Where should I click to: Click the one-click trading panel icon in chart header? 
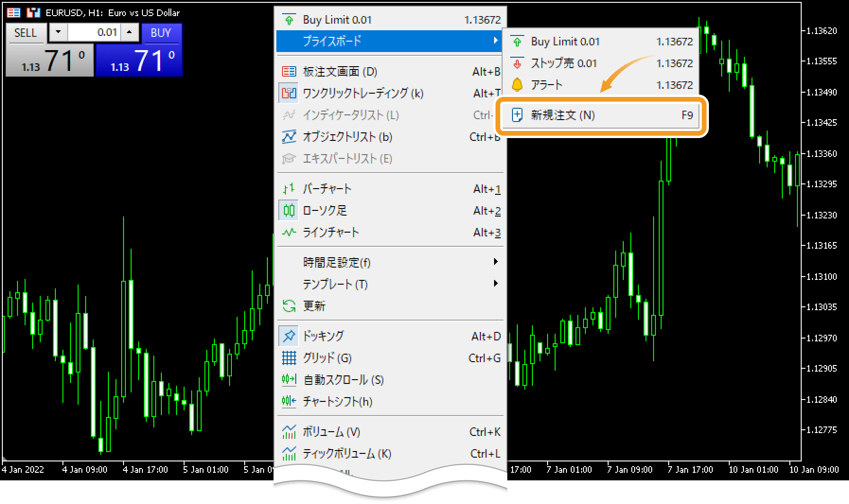click(x=33, y=13)
